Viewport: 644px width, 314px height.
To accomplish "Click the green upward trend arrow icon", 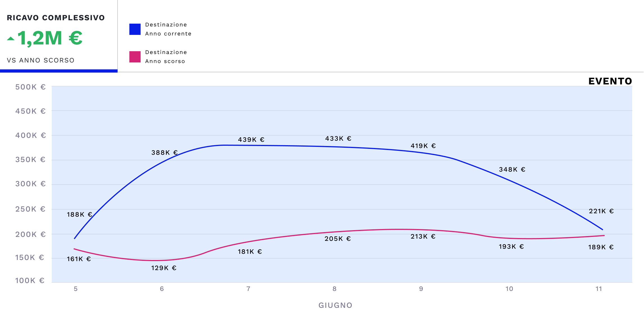I will pos(11,39).
